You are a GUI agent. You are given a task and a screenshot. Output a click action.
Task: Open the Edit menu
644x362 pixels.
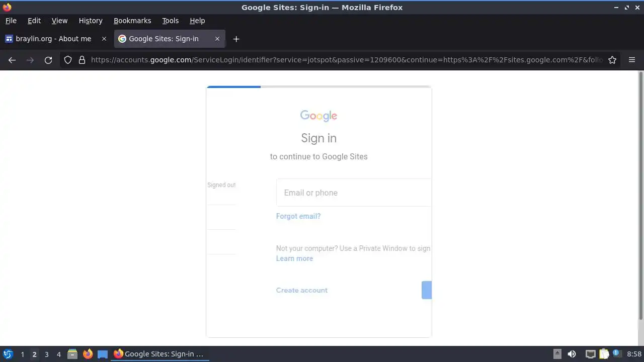pos(34,21)
